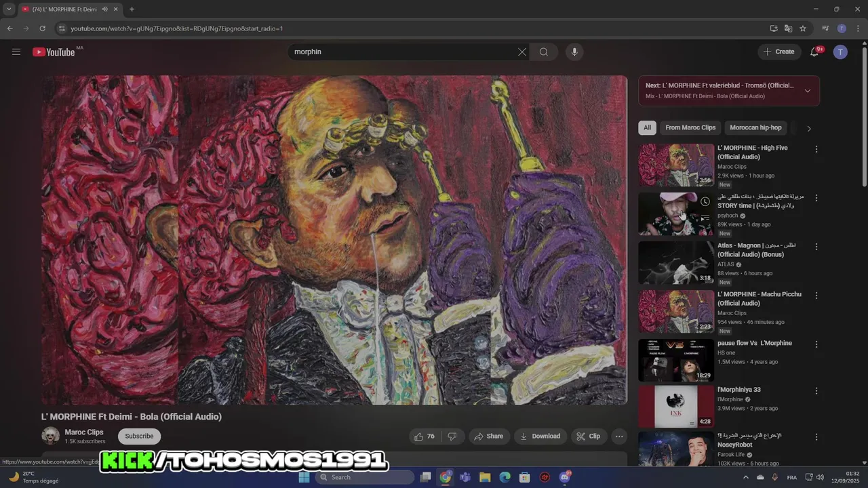Expand the Mix playlist panel chevron
The height and width of the screenshot is (488, 868).
tap(808, 91)
